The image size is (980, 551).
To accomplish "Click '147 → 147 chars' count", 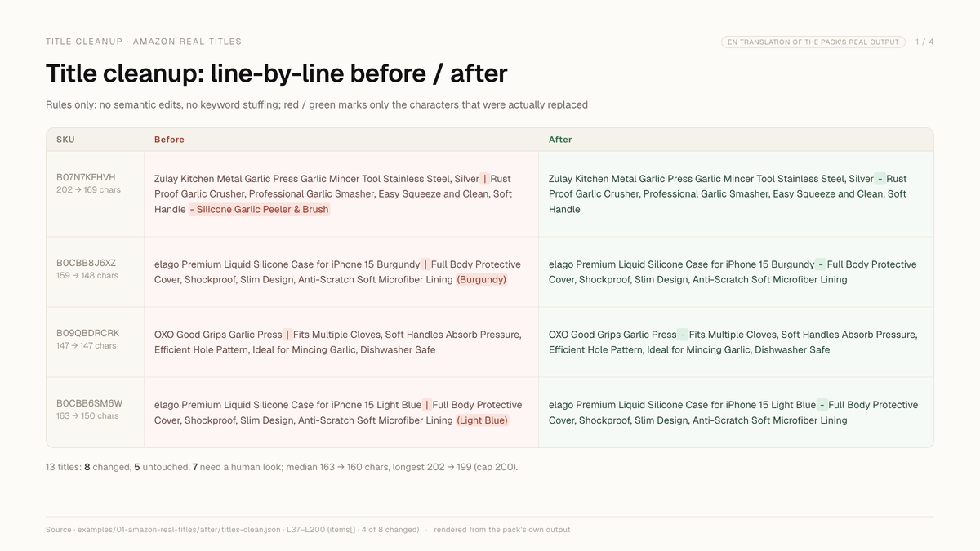I will coord(87,346).
